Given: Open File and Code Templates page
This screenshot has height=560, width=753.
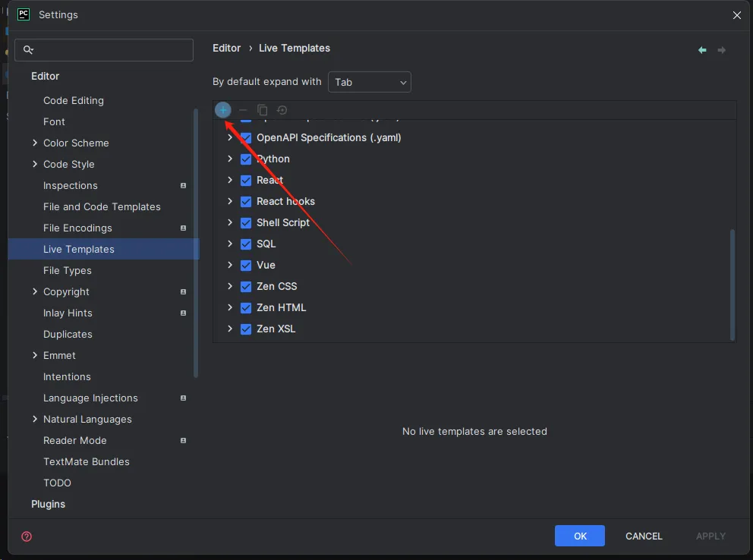Looking at the screenshot, I should coord(103,207).
